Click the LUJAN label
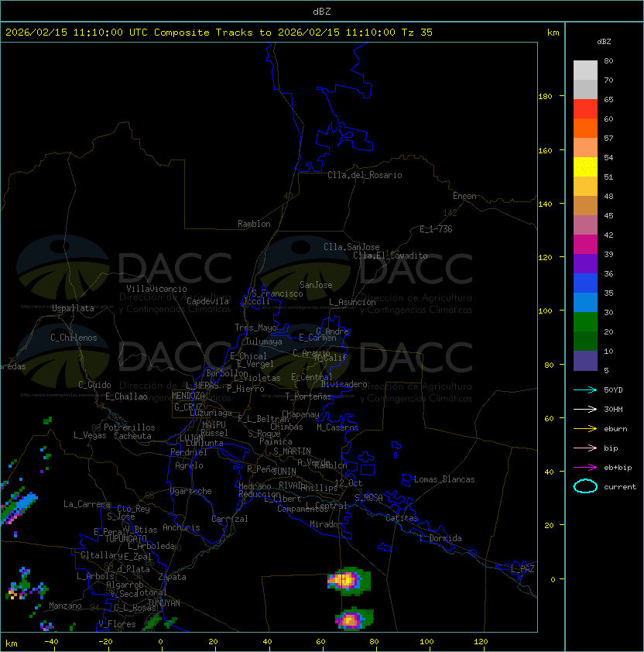 [191, 438]
